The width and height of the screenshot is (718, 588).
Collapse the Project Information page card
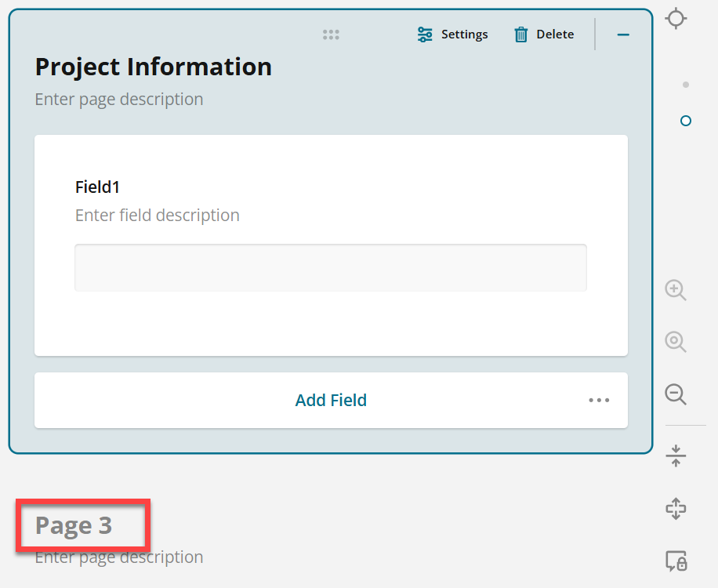pos(623,34)
